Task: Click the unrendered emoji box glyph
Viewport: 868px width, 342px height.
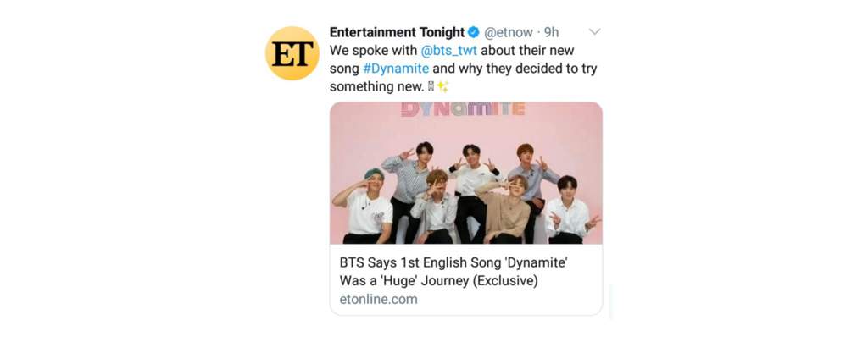Action: pos(430,86)
